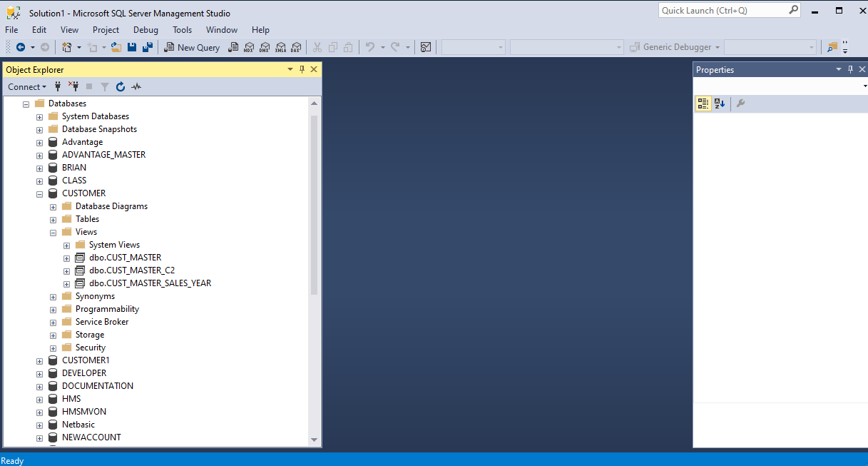Open the Properties object selector combo box

point(781,86)
